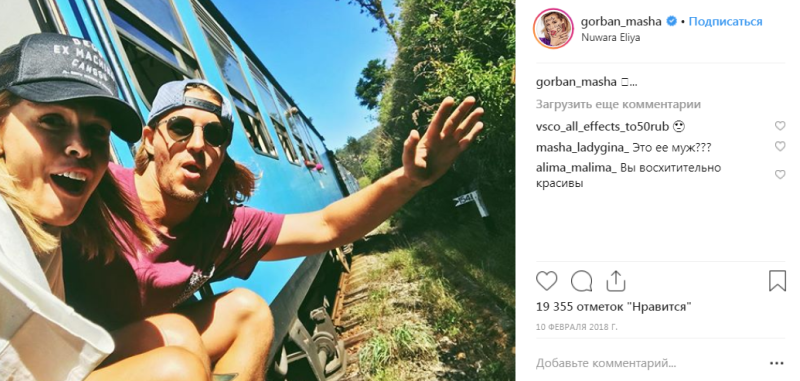Follow the account via Подписаться
800x381 pixels.
click(726, 21)
